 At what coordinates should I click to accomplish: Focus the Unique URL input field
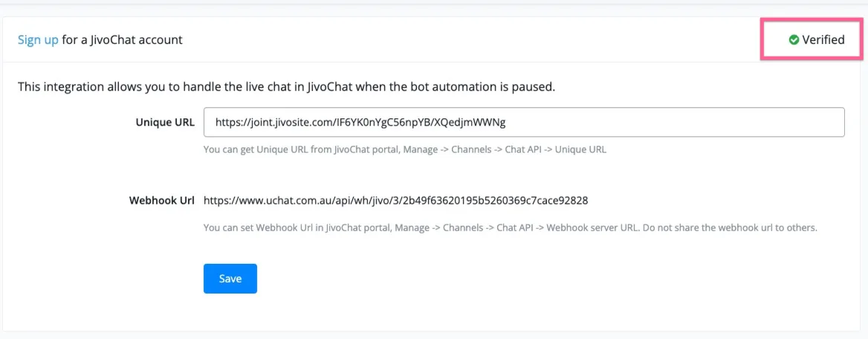click(524, 122)
